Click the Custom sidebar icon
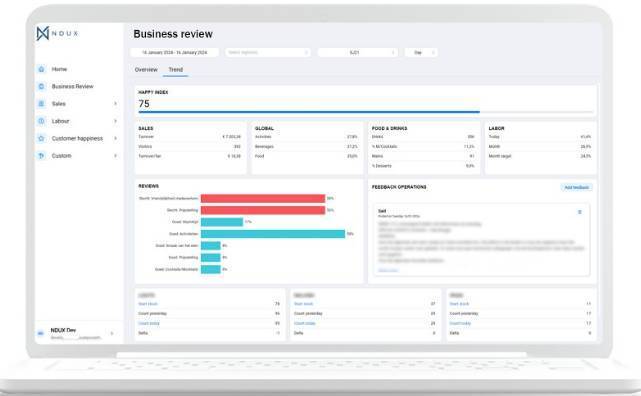This screenshot has width=641, height=396. (41, 156)
